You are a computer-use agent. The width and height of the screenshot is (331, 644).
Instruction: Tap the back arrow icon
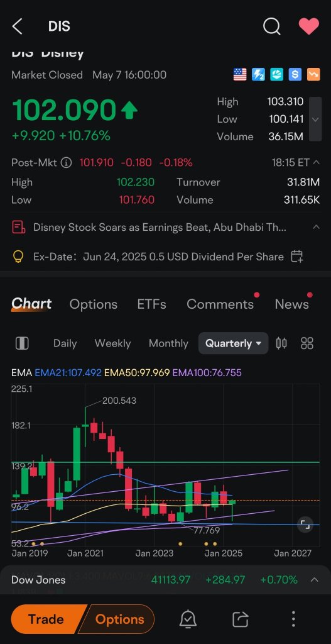pos(17,26)
